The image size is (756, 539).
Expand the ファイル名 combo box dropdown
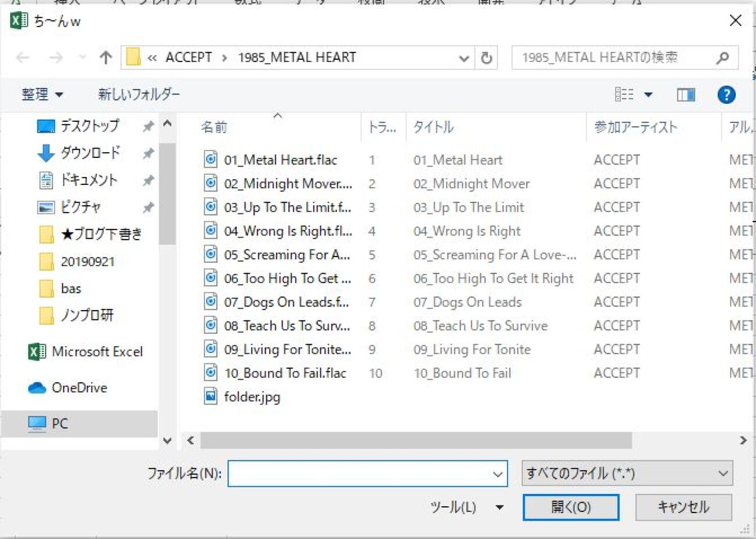click(x=498, y=474)
